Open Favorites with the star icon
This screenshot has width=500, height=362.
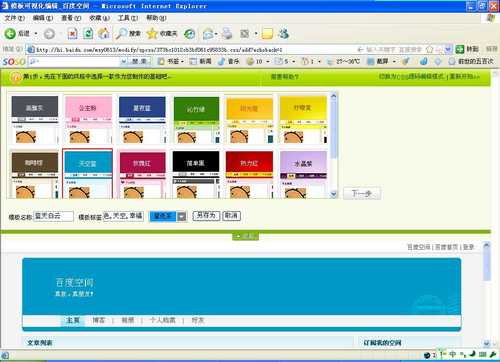152,33
